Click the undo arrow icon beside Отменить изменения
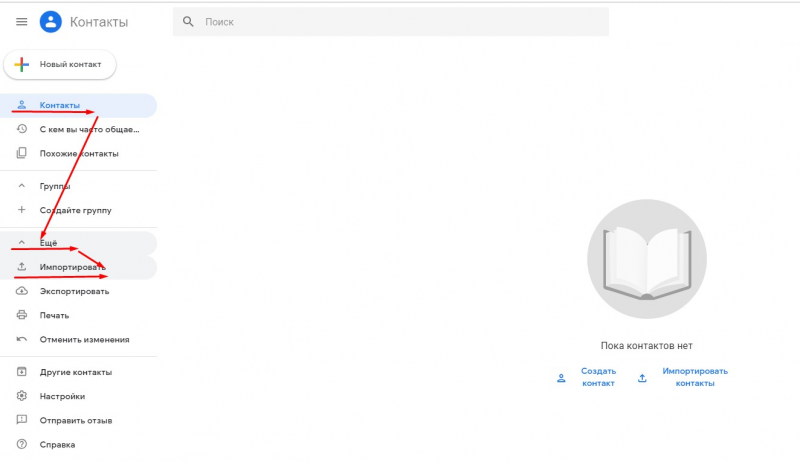The image size is (800, 462). [21, 339]
